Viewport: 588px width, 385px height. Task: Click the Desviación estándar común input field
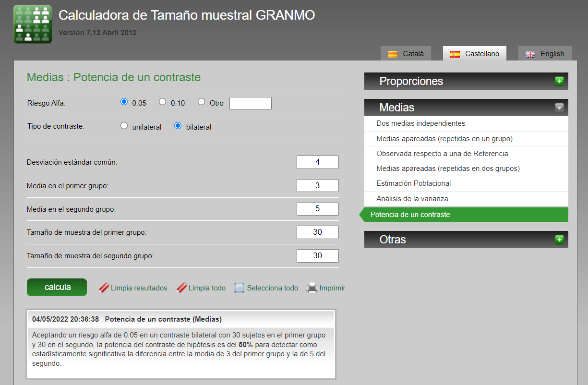pos(317,162)
